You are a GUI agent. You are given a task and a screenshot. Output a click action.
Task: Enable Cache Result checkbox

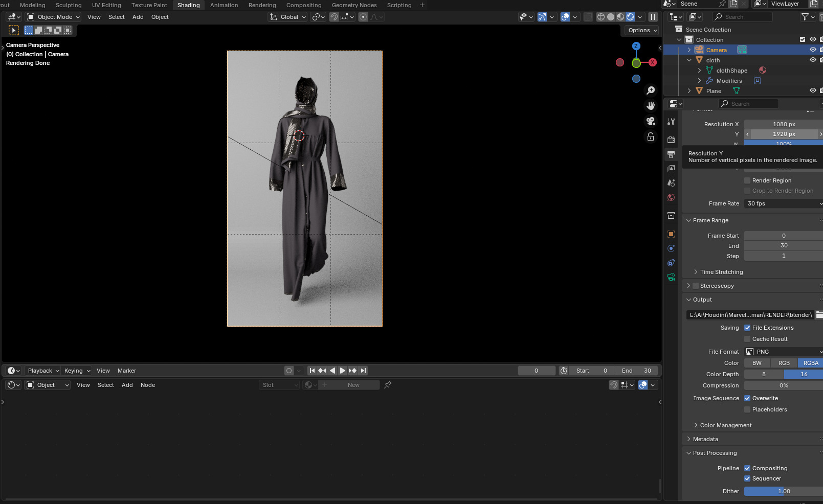tap(747, 339)
